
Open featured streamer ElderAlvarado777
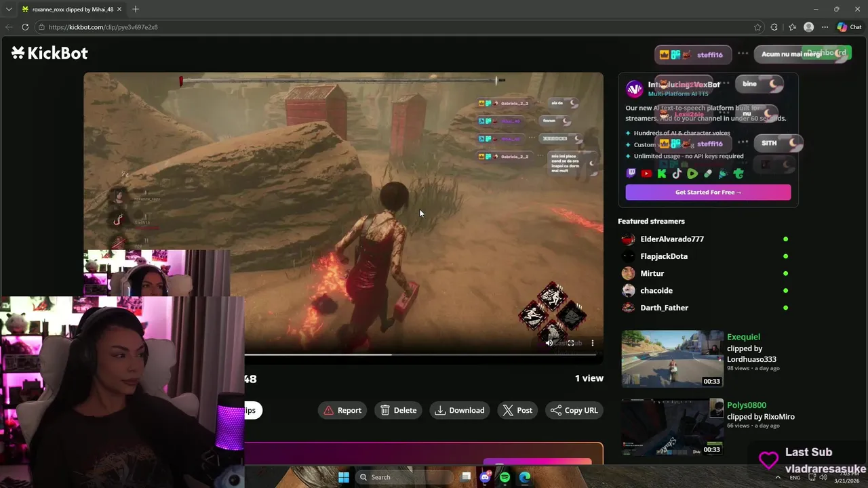(672, 239)
